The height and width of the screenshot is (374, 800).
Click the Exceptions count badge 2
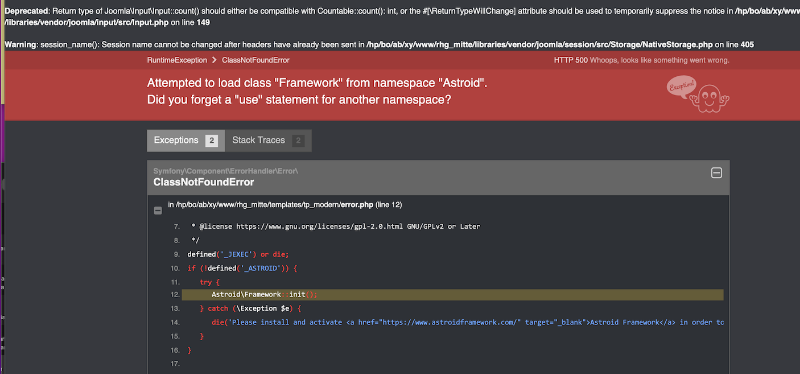pyautogui.click(x=211, y=141)
